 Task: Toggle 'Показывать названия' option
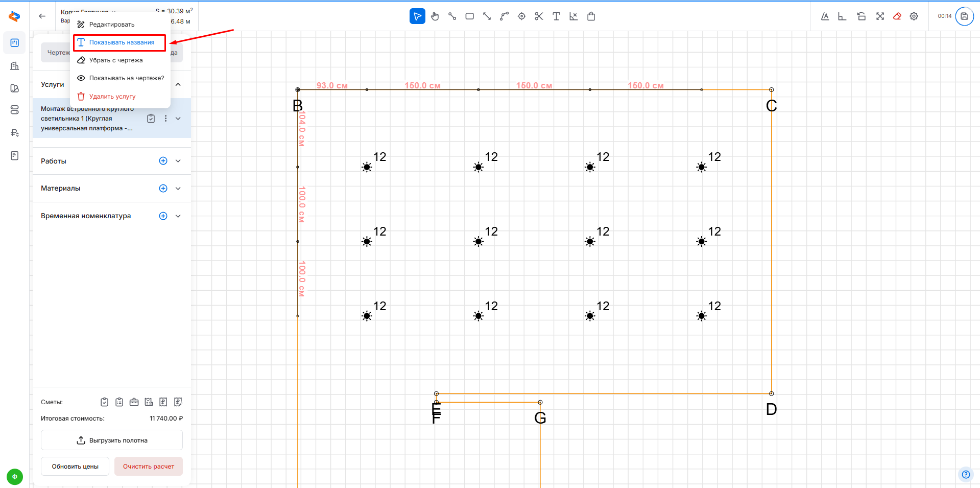(x=121, y=42)
